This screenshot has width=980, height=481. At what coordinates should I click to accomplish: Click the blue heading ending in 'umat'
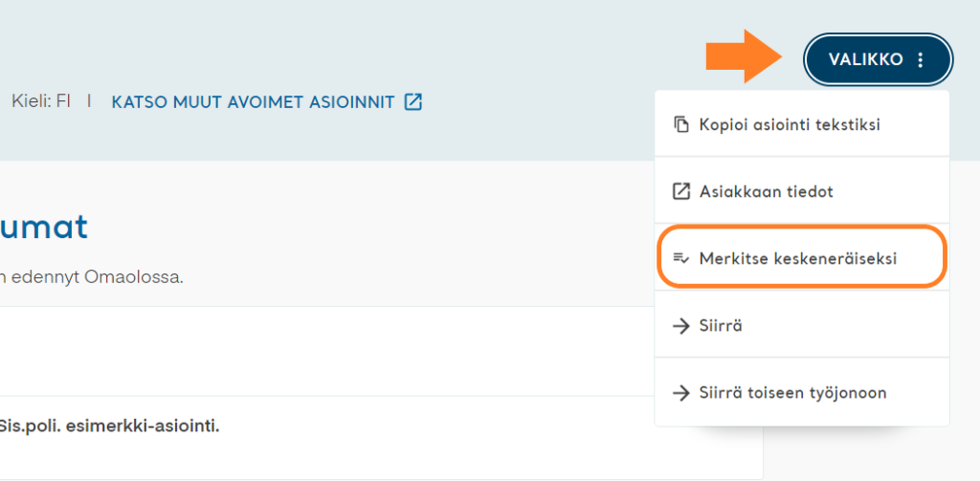[44, 228]
